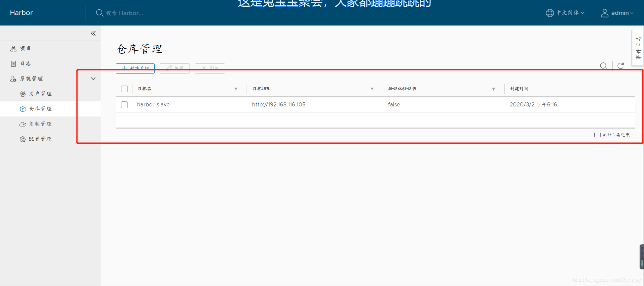Collapse the sidebar with double-chevron icon
Viewport: 644px width, 286px height.
click(93, 33)
